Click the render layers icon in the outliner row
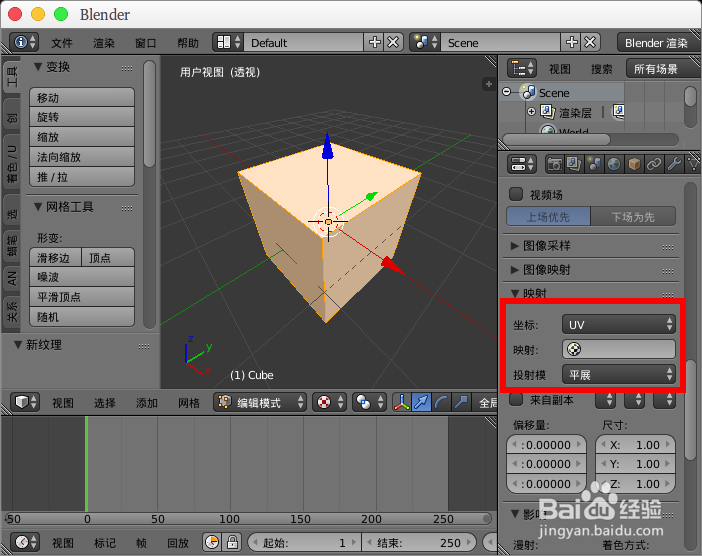Viewport: 702px width, 556px height. pos(548,111)
